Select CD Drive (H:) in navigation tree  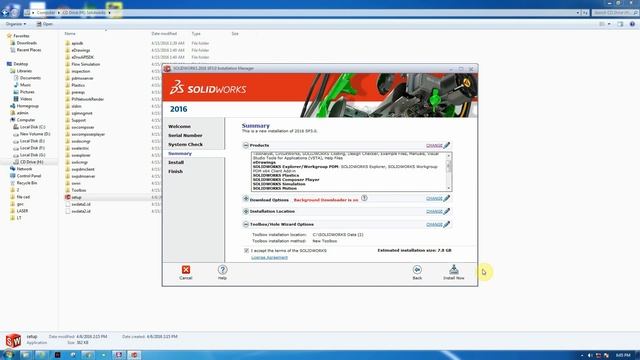[x=29, y=162]
